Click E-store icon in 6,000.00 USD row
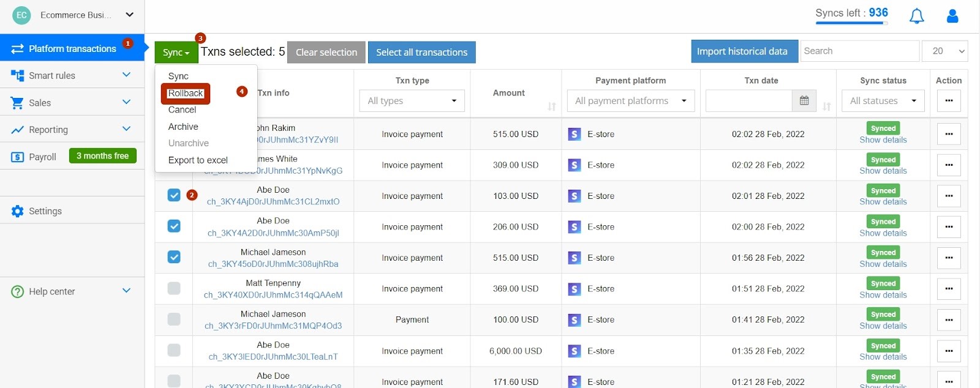The image size is (980, 388). point(574,351)
